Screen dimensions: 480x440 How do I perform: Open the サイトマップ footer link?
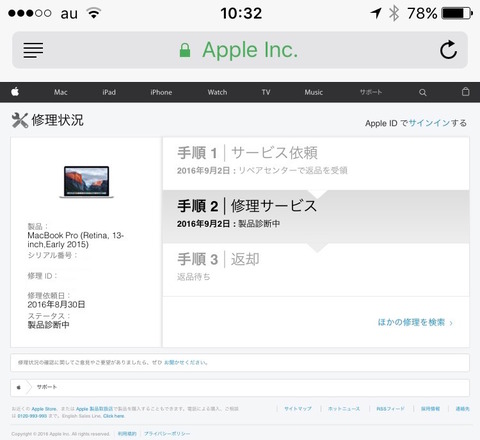tap(298, 409)
